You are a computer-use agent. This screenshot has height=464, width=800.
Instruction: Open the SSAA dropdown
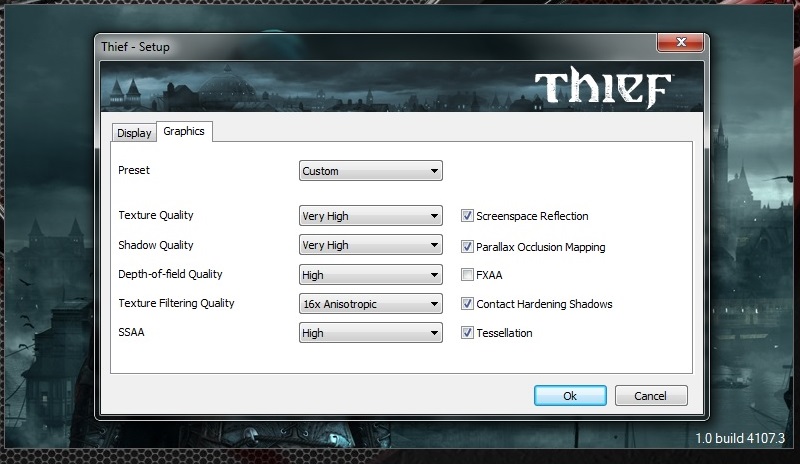370,333
